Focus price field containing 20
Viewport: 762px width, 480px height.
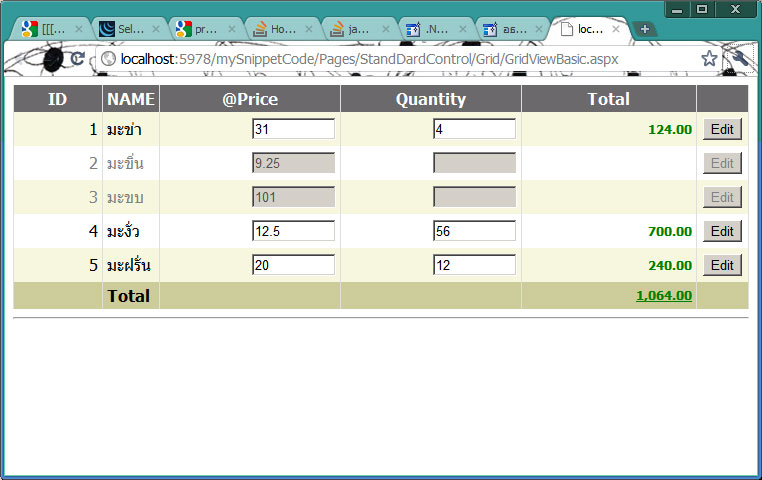294,265
